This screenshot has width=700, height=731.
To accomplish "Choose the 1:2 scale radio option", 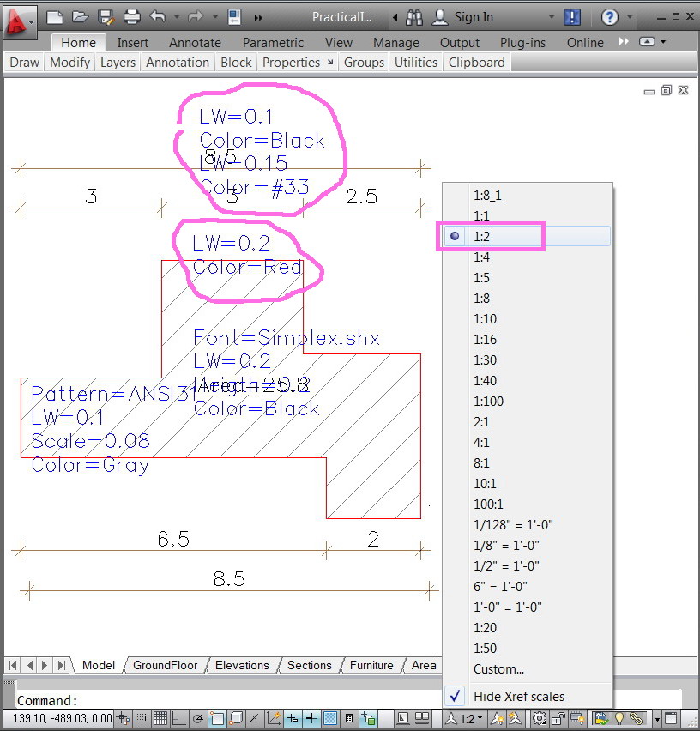I will click(527, 236).
